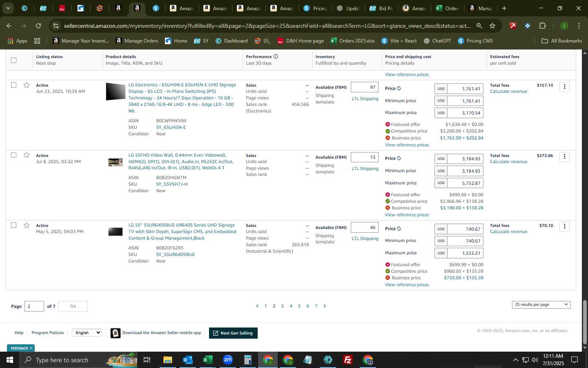588x368 pixels.
Task: Open the browser extensions puzzle icon
Action: click(x=542, y=26)
